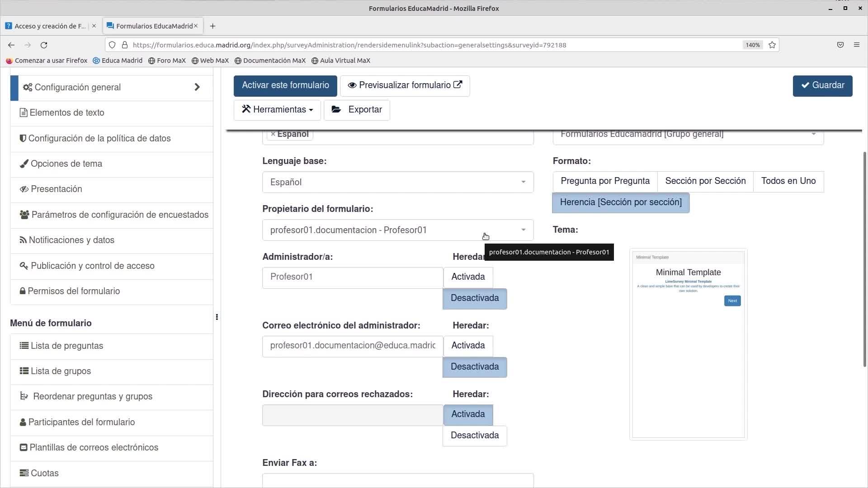This screenshot has height=488, width=868.
Task: Set Administrador inherit to Activada
Action: click(x=468, y=277)
